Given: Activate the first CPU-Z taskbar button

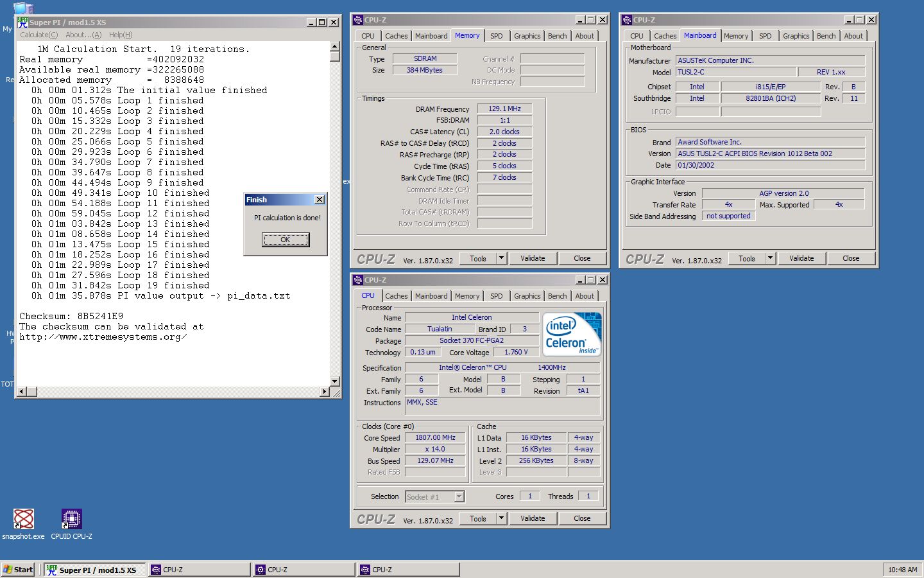Looking at the screenshot, I should pos(199,570).
